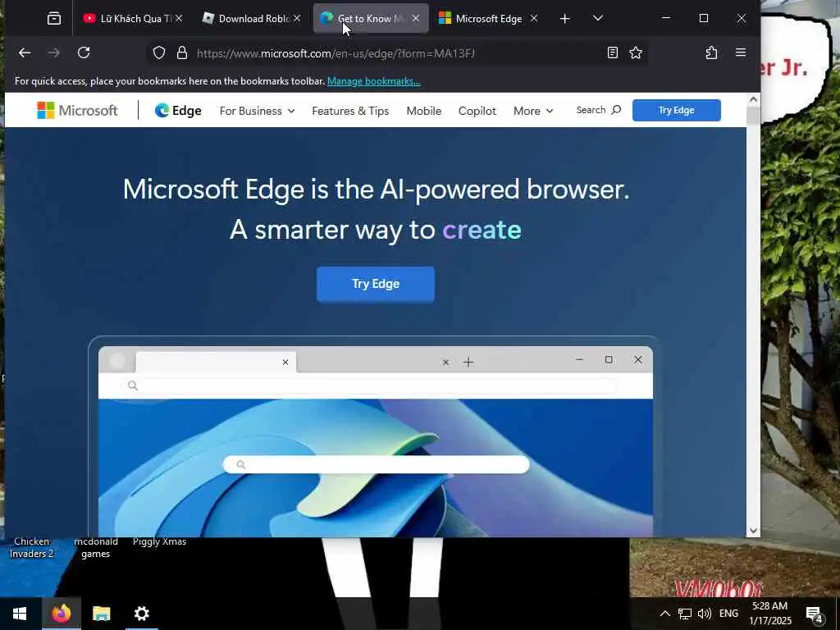Bookmark this page with star icon

pos(636,52)
